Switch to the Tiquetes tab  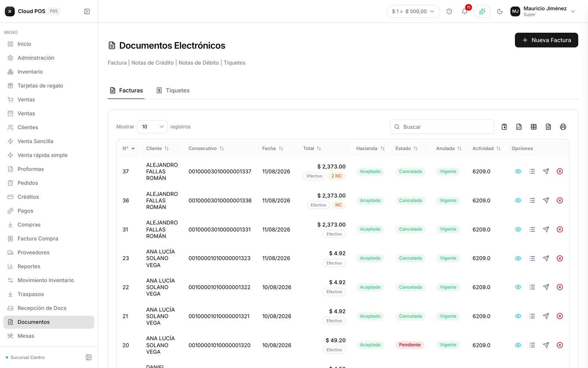click(x=173, y=91)
